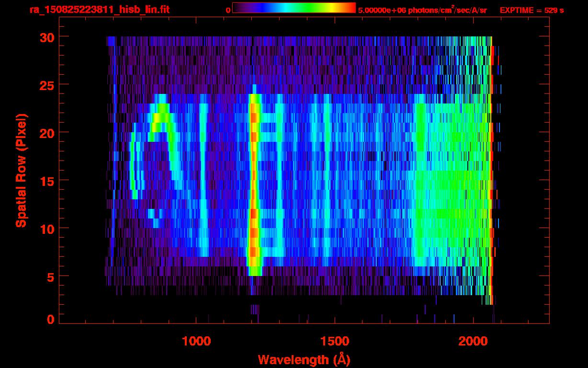
Task: Click the 10 spatial row tick label
Action: coord(46,229)
